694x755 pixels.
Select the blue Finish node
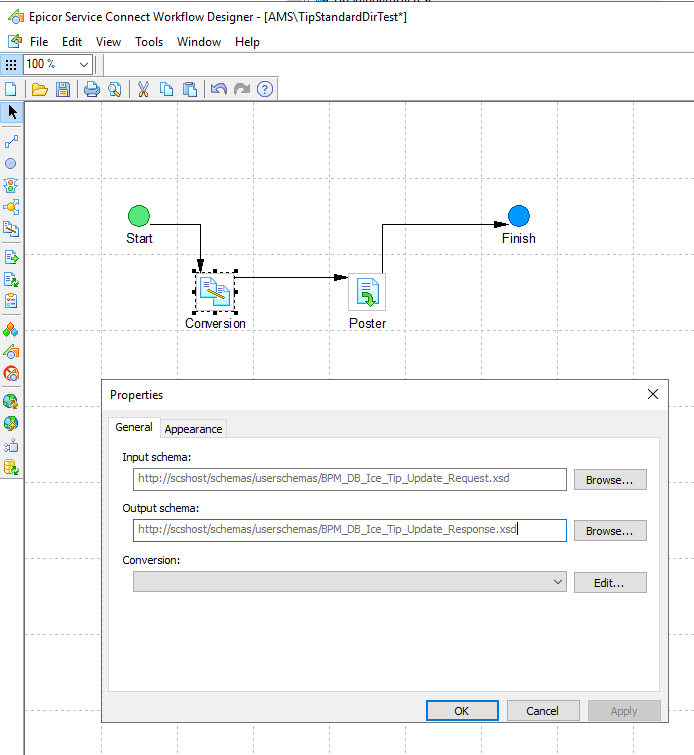[519, 216]
